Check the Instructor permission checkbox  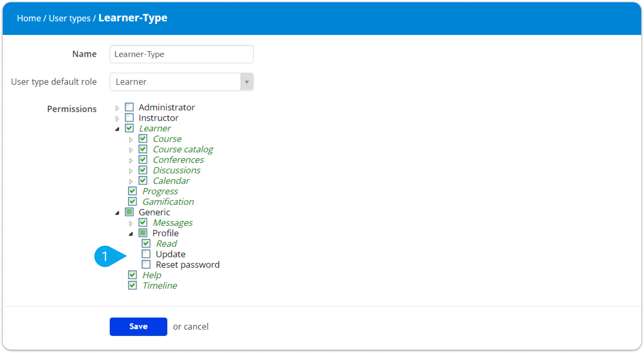pyautogui.click(x=129, y=118)
